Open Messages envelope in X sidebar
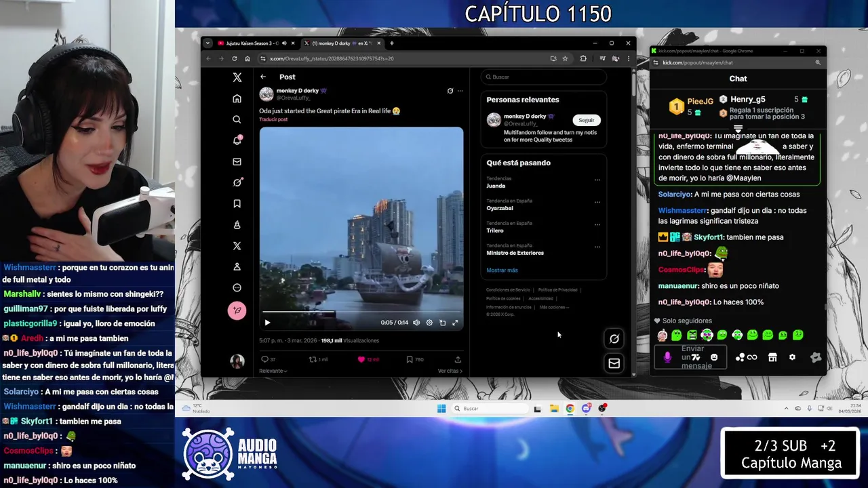Image resolution: width=868 pixels, height=488 pixels. click(237, 161)
